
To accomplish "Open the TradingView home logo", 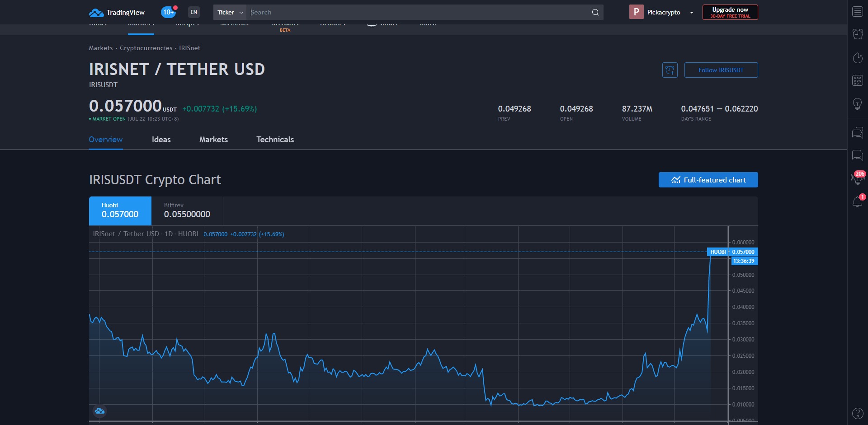I will click(x=117, y=12).
